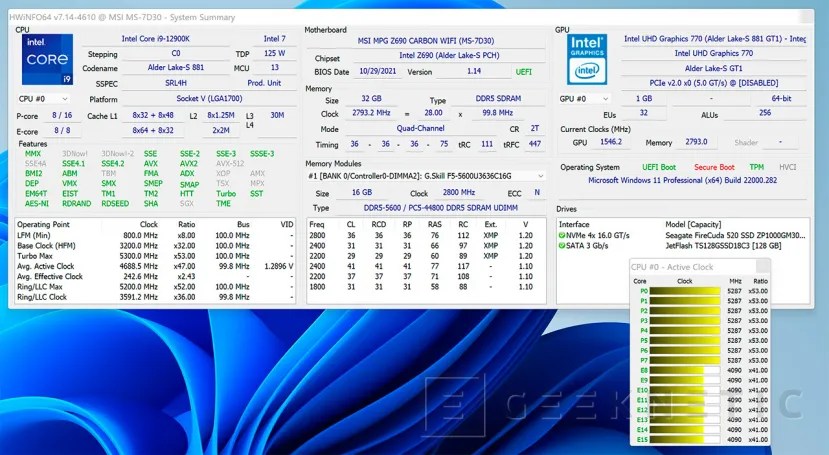The image size is (829, 455).
Task: Click the Microsoft Windows 11 Professional build text
Action: 683,181
